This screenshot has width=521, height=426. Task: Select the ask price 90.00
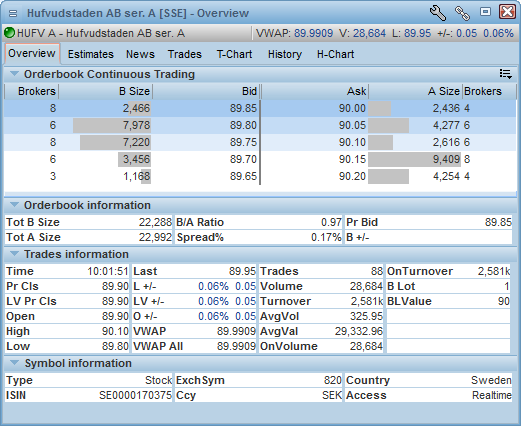pyautogui.click(x=352, y=108)
